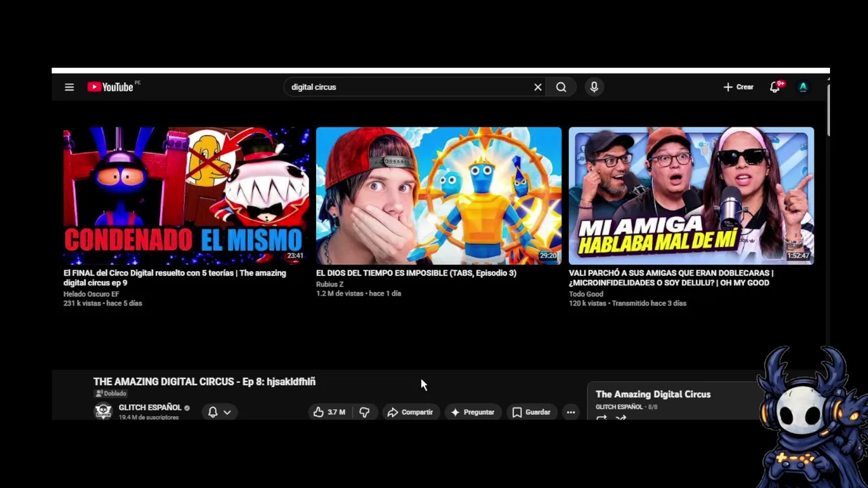Open the CONDENADO EL MISMO thumbnail
The image size is (868, 488).
pos(186,195)
